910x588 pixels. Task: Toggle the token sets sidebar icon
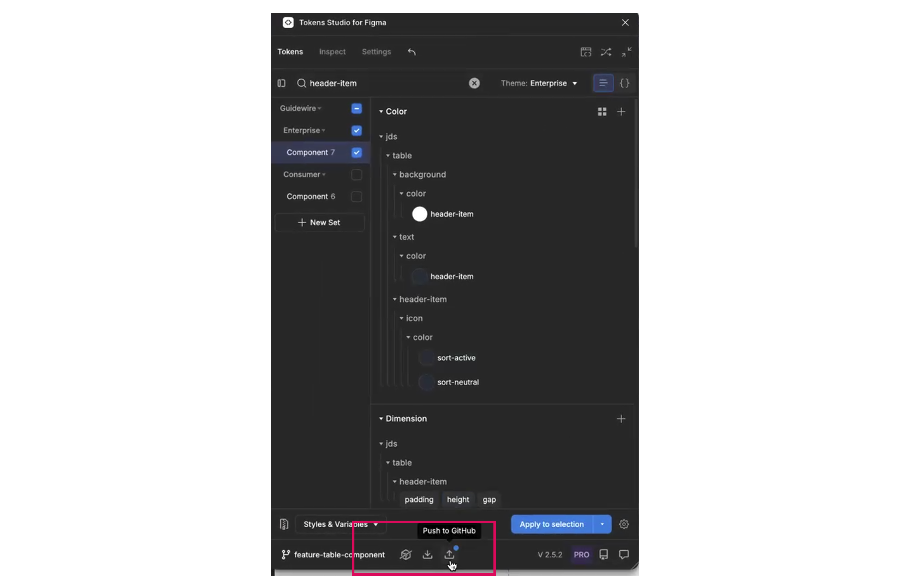tap(281, 83)
